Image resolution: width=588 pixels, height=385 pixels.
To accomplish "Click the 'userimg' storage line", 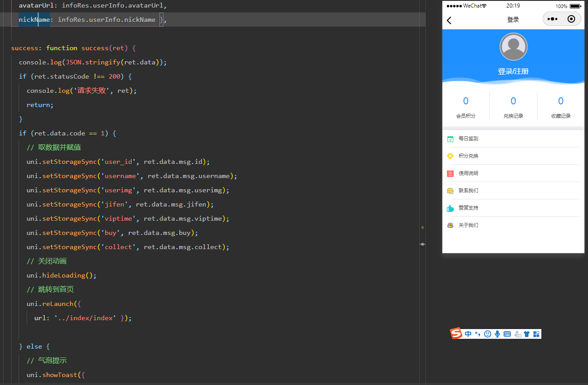I will [128, 190].
